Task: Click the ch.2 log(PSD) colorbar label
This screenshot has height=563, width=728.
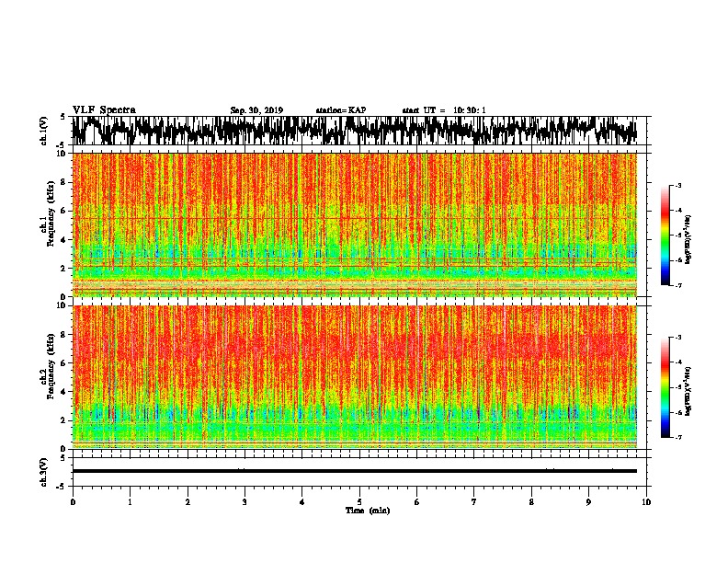Action: click(688, 391)
